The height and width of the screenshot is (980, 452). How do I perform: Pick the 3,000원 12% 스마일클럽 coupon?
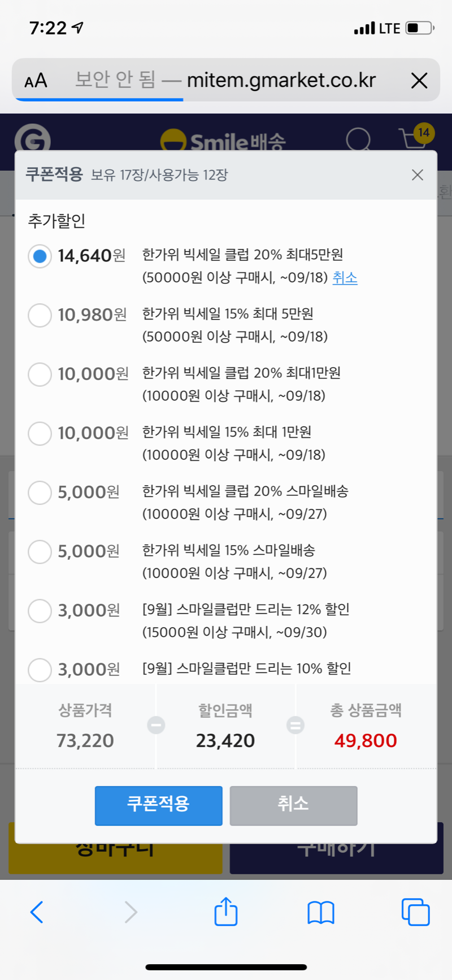(40, 611)
